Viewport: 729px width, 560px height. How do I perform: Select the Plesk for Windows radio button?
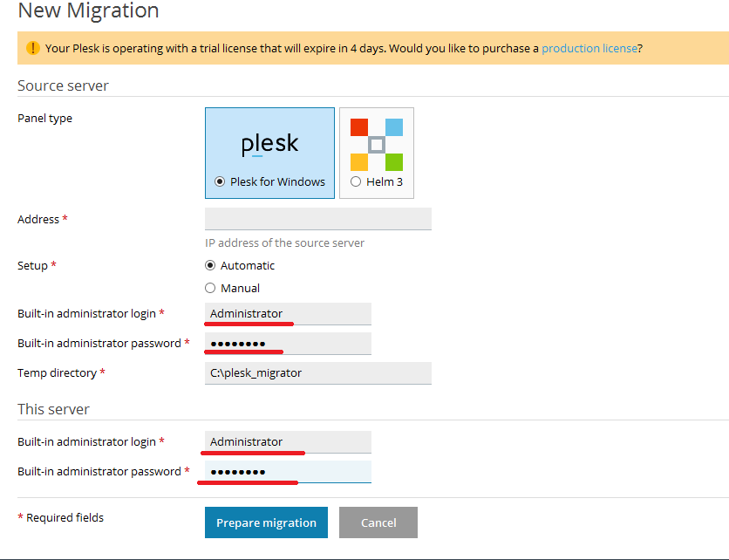coord(220,181)
